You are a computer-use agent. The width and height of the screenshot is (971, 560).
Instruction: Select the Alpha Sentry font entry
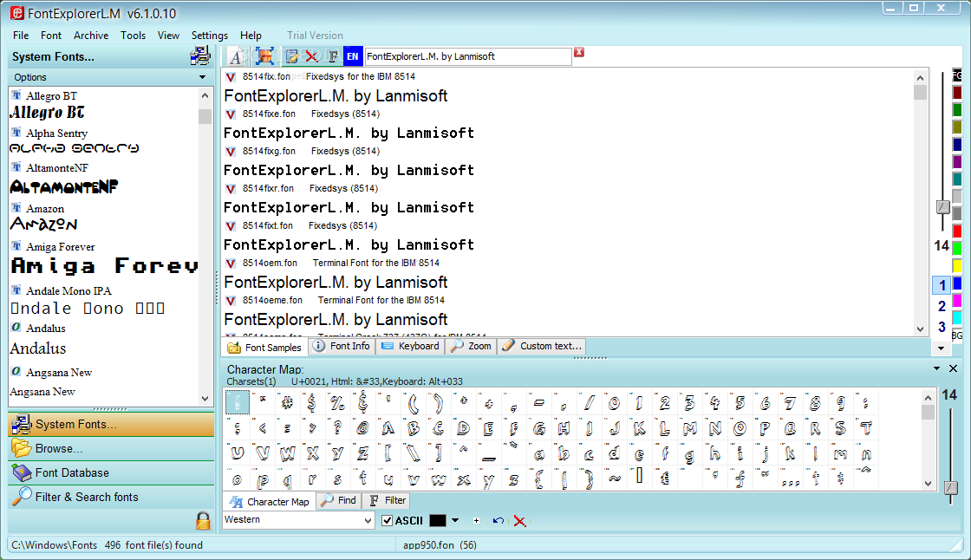click(x=104, y=140)
